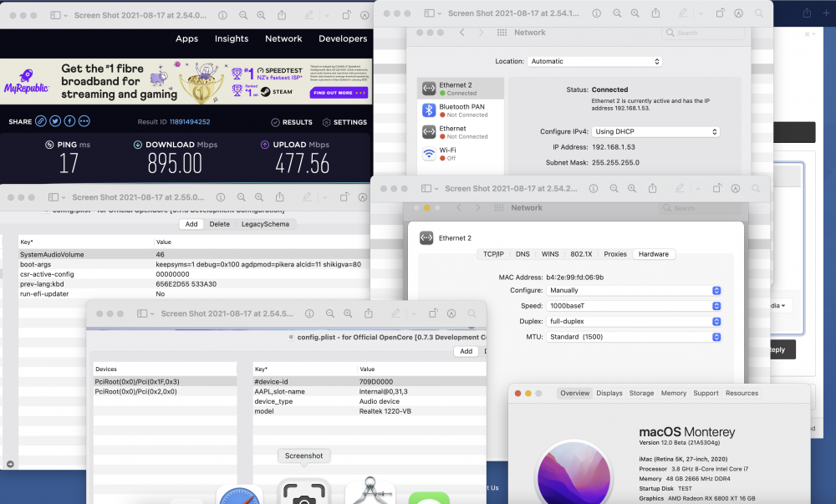This screenshot has width=836, height=504.
Task: Open Speedtest SETTINGS
Action: click(x=344, y=122)
